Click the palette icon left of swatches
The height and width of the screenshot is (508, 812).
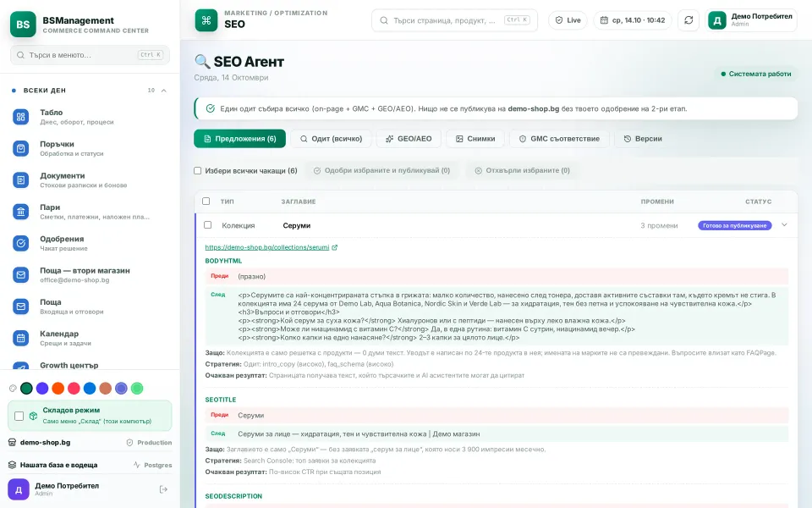[x=13, y=389]
